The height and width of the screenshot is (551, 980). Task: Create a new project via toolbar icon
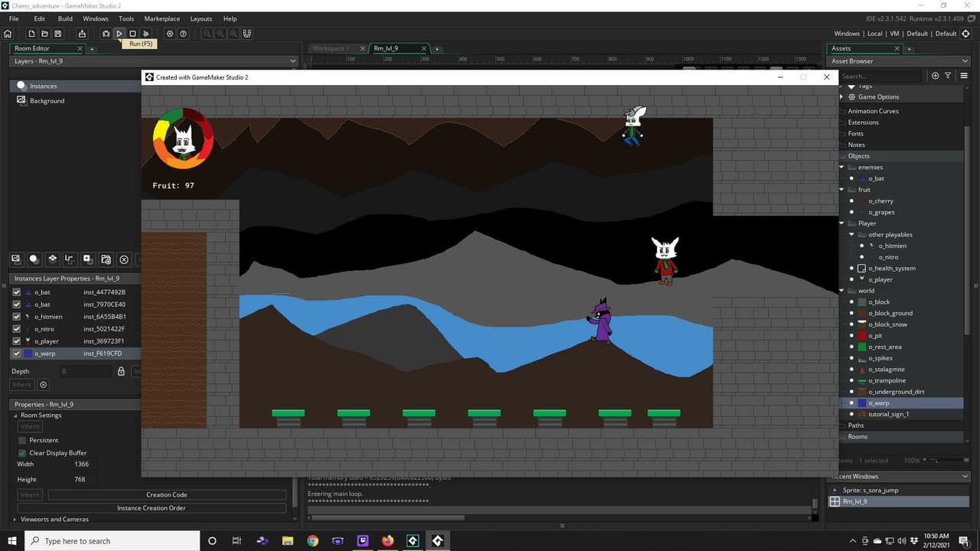point(31,34)
